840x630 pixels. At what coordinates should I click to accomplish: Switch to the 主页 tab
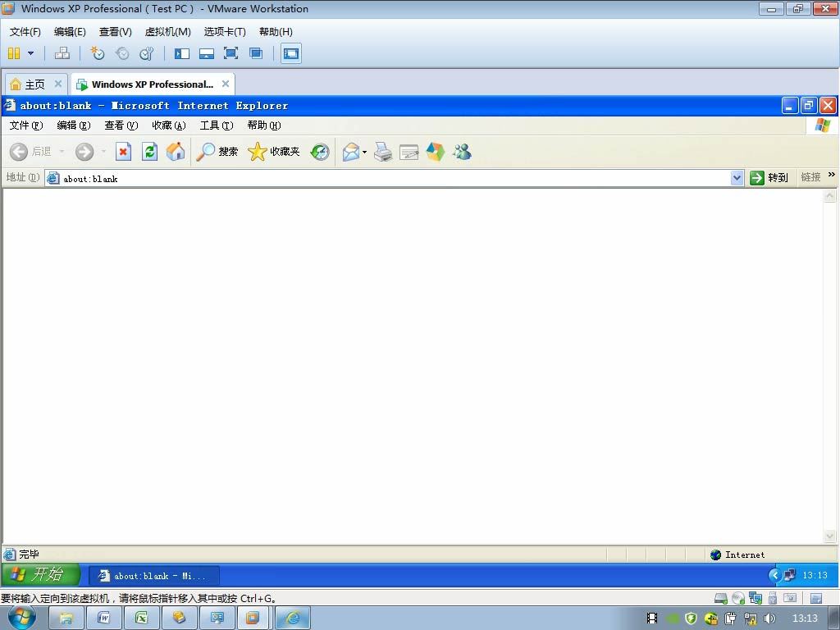(35, 84)
